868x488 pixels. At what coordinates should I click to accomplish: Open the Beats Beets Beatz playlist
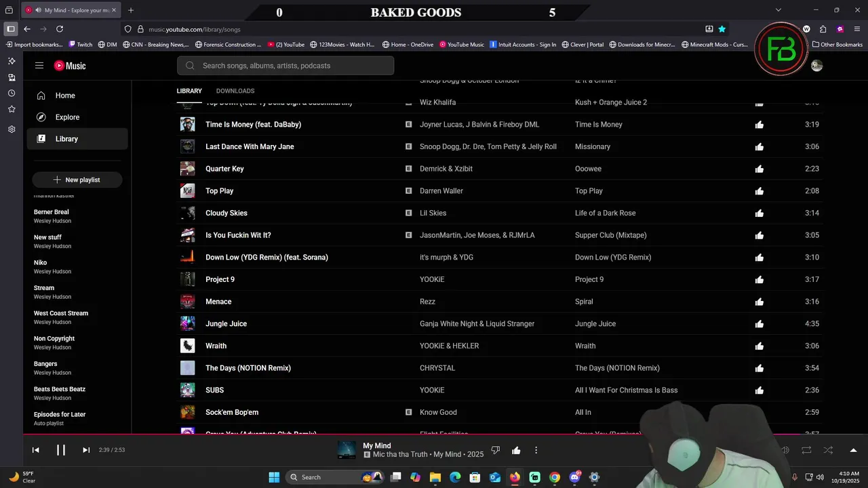pyautogui.click(x=60, y=389)
